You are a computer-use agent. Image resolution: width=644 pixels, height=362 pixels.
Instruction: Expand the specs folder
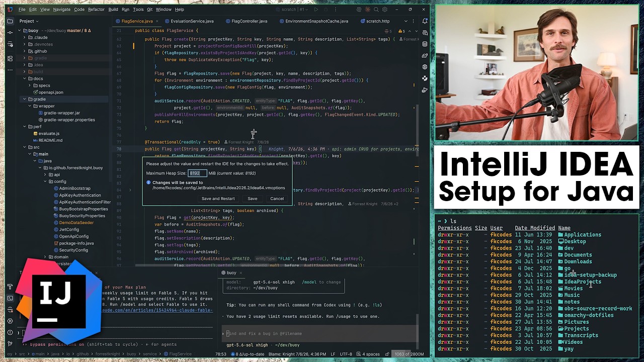[29, 85]
